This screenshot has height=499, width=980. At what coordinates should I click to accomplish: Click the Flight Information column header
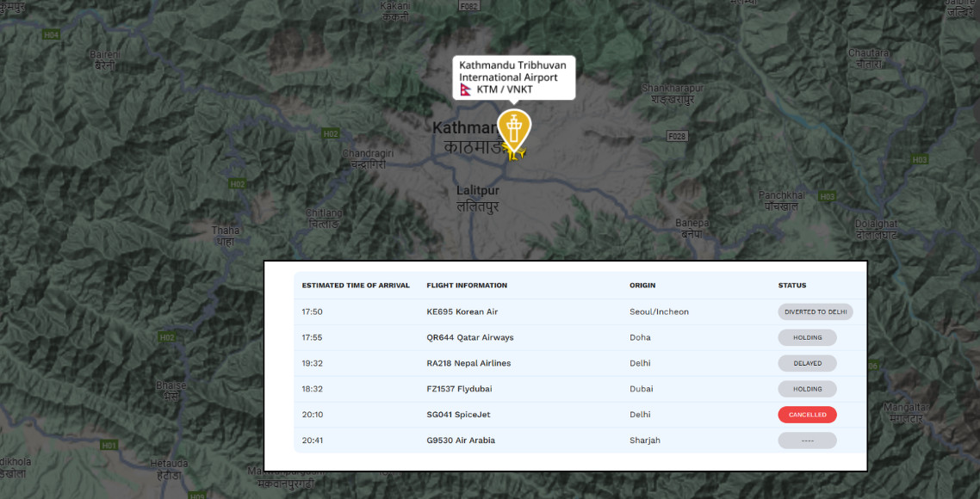[467, 286]
